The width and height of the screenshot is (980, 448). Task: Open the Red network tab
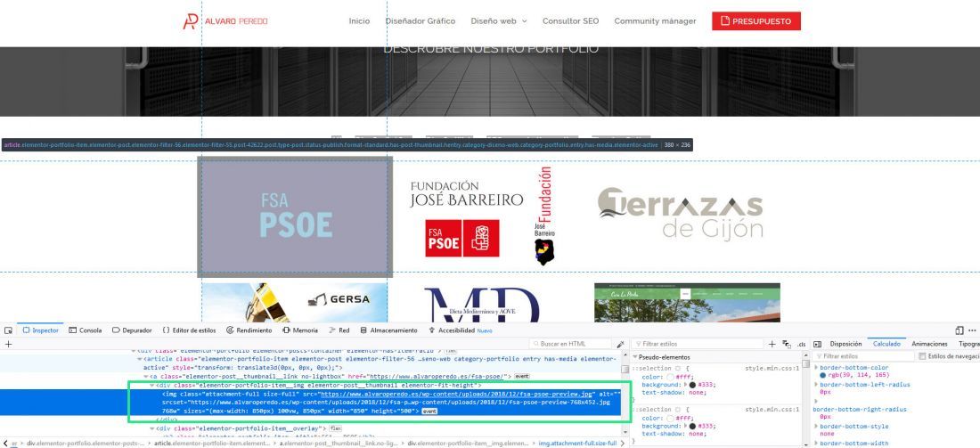click(x=339, y=330)
